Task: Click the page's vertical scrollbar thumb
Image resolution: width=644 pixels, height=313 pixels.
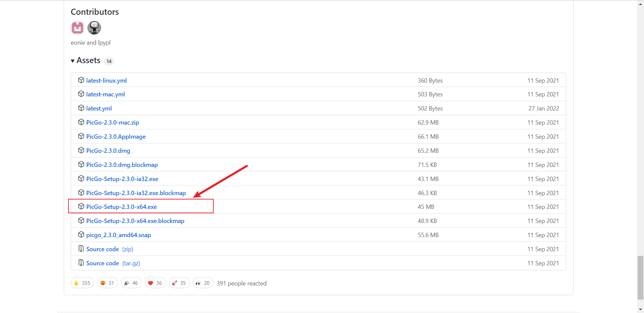Action: pyautogui.click(x=640, y=277)
